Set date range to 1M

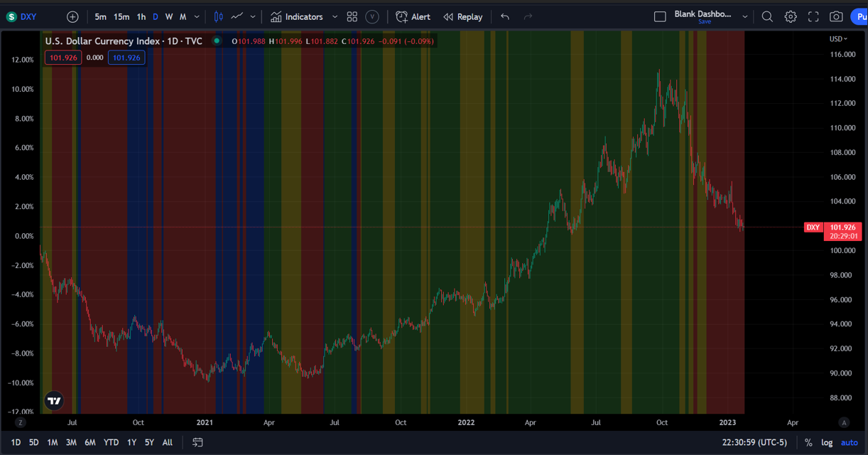pyautogui.click(x=53, y=442)
